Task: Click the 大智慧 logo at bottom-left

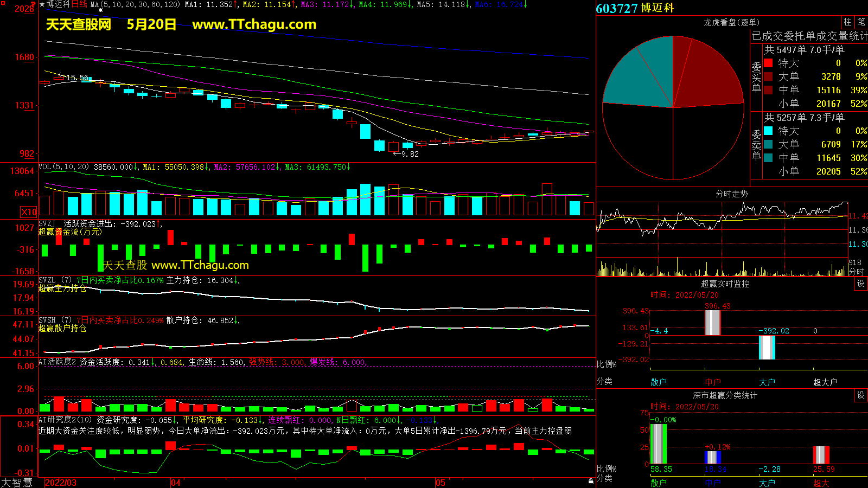Action: 17,483
